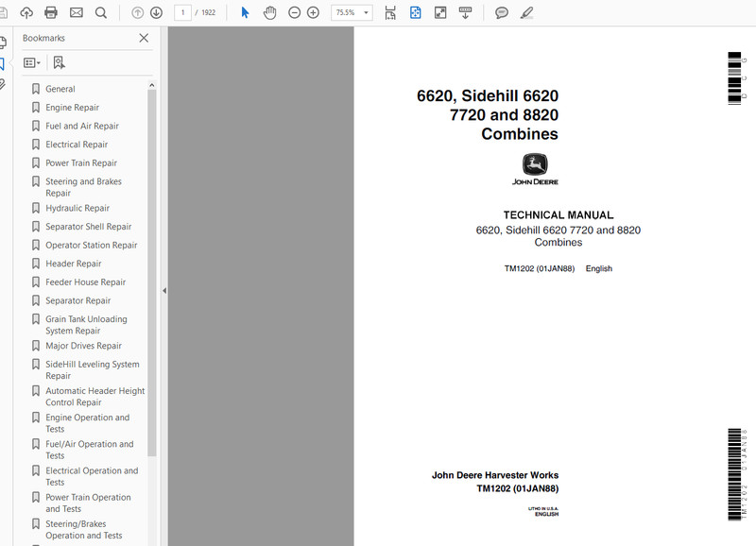Go to previous page arrow
The width and height of the screenshot is (756, 546).
pyautogui.click(x=137, y=12)
